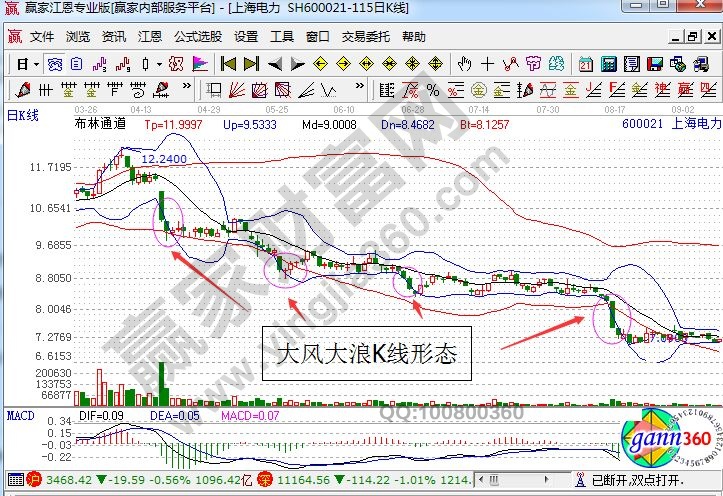Click the gann360 logo
This screenshot has width=723, height=496.
pos(667,439)
